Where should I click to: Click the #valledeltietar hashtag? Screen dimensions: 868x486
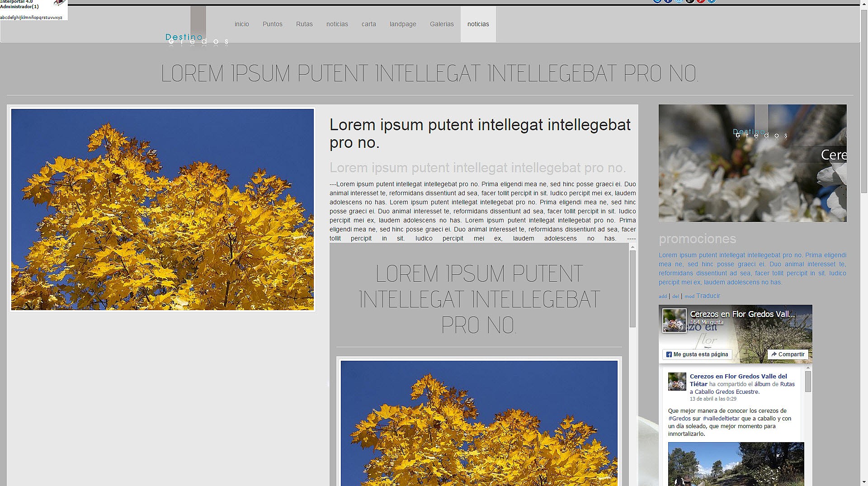coord(721,419)
